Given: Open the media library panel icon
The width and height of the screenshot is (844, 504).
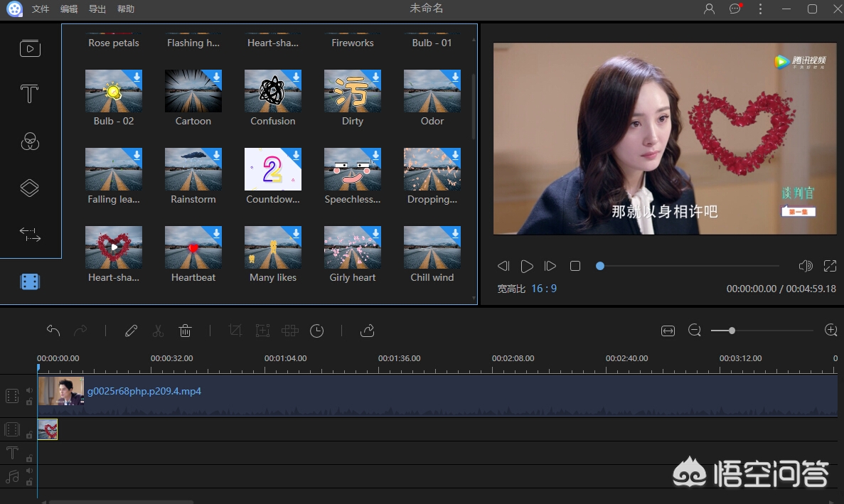Looking at the screenshot, I should click(x=30, y=48).
